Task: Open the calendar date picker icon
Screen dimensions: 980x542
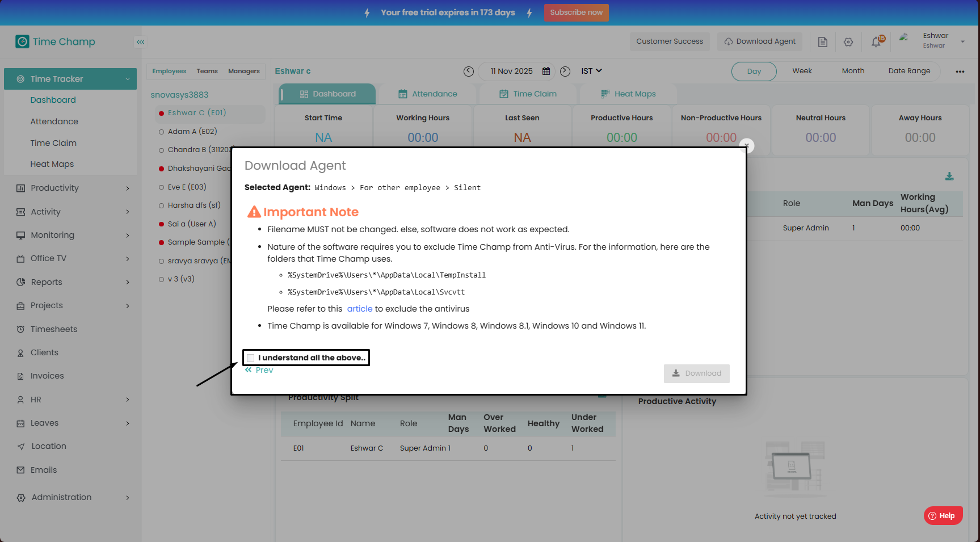Action: pos(546,71)
